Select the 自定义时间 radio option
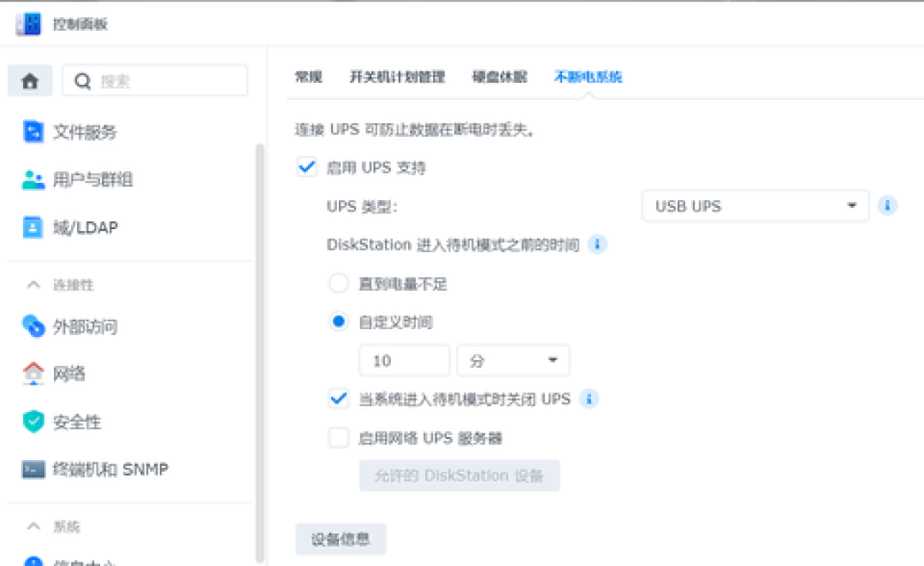 pyautogui.click(x=338, y=321)
